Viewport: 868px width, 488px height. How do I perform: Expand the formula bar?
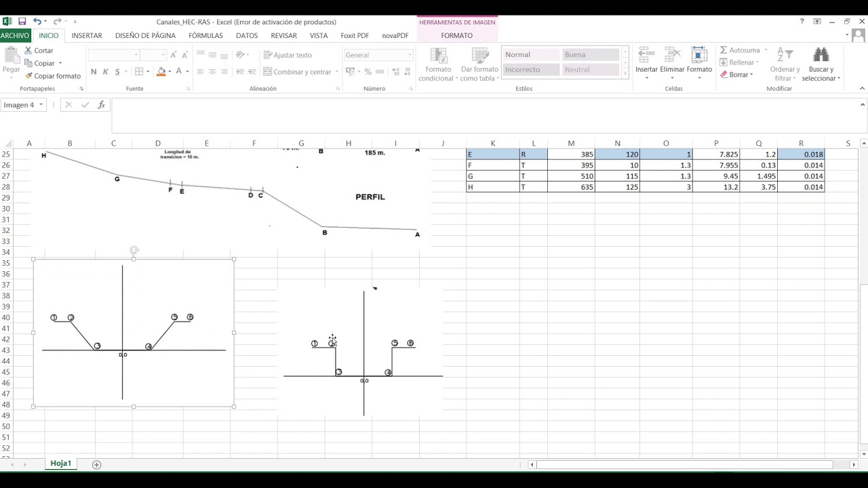pos(863,104)
